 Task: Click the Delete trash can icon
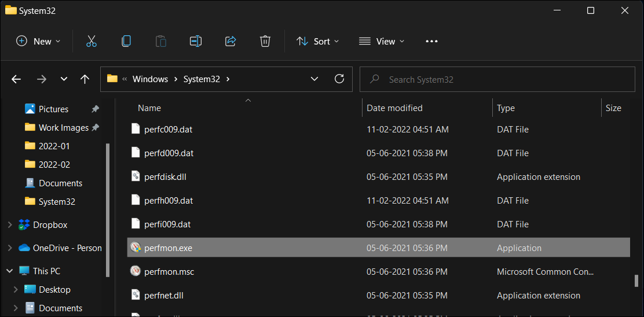(265, 41)
